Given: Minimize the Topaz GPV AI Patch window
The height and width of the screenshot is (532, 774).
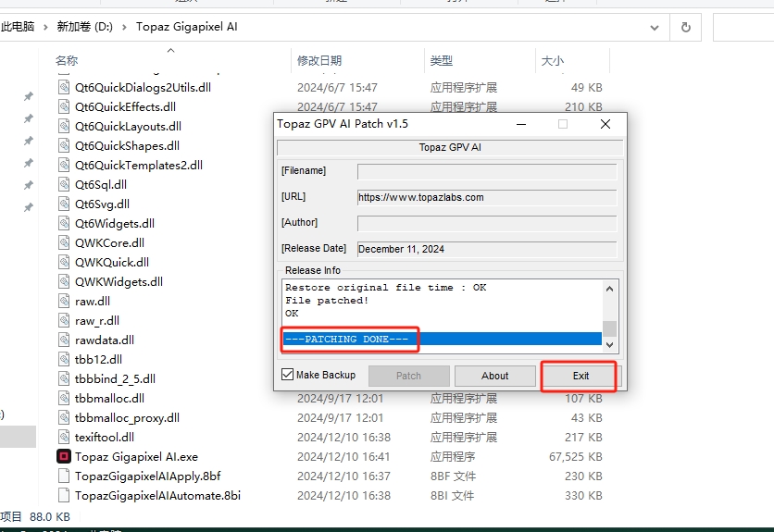Looking at the screenshot, I should click(x=520, y=124).
